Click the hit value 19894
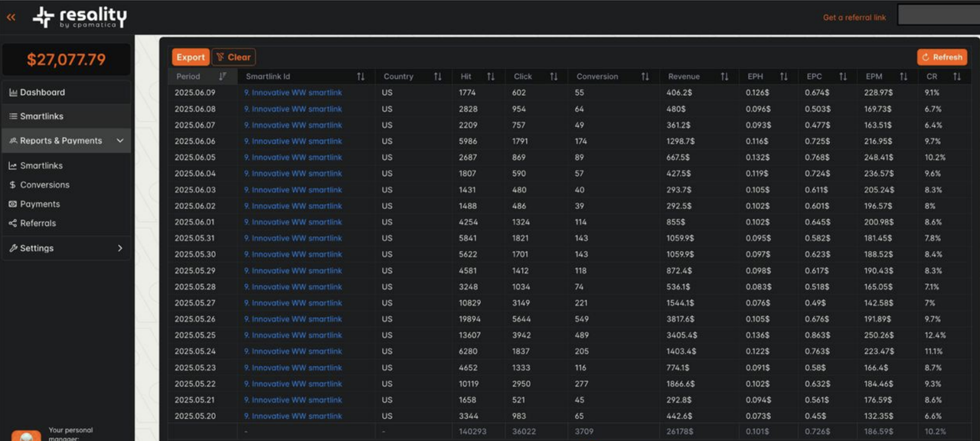This screenshot has width=980, height=441. click(x=470, y=319)
